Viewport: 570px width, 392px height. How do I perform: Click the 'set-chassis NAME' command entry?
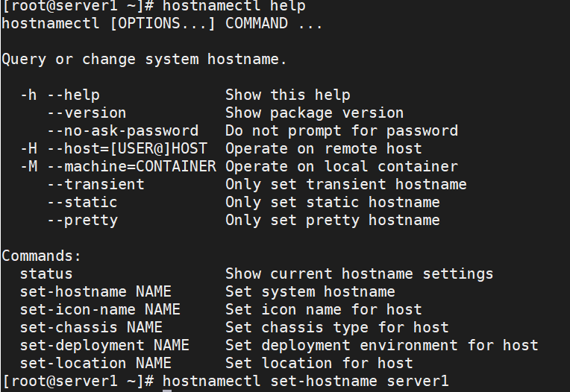pos(91,327)
